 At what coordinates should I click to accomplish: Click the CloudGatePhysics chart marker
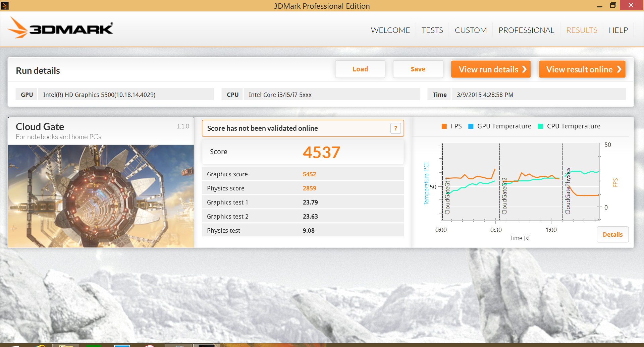click(x=568, y=191)
